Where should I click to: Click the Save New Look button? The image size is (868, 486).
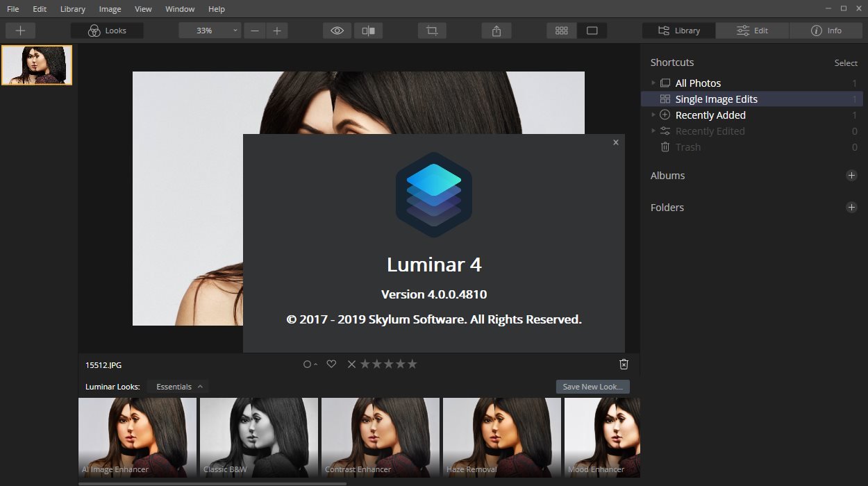click(592, 387)
